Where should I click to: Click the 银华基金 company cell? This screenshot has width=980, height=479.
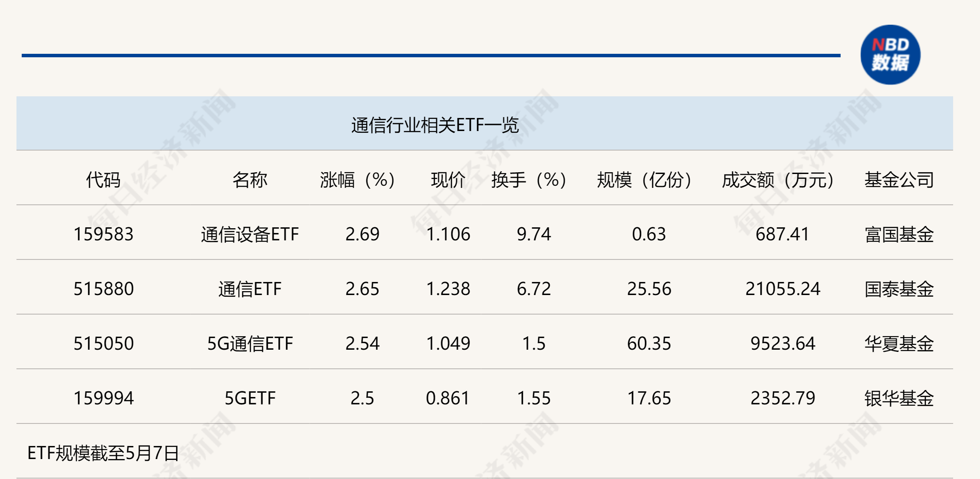click(x=899, y=398)
